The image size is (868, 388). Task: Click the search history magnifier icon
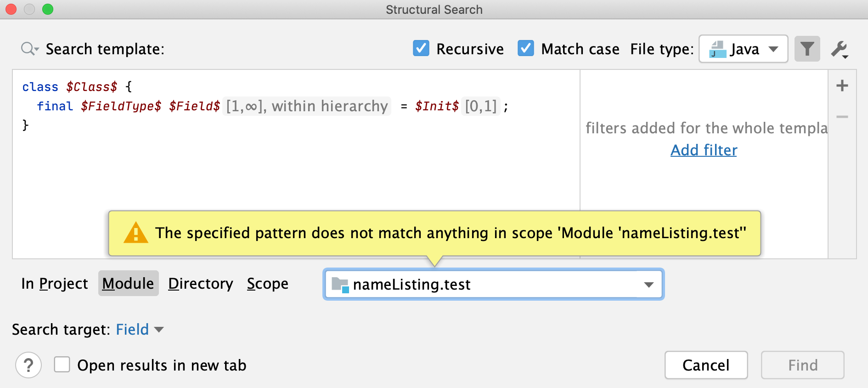pos(29,49)
